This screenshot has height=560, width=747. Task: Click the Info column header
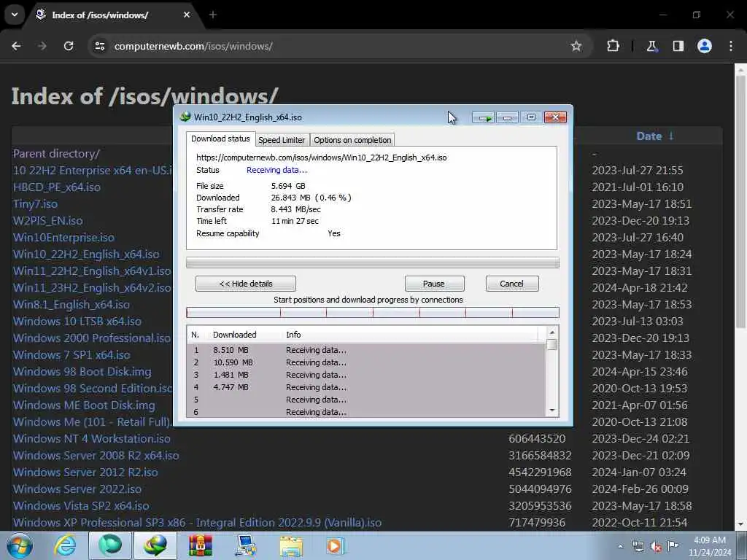[x=293, y=335]
